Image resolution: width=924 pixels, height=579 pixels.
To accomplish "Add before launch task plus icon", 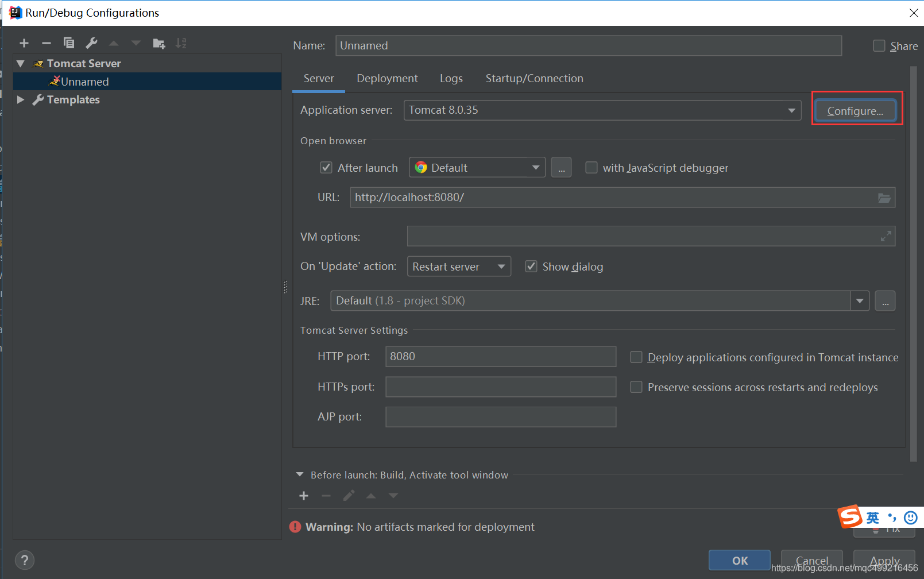I will [x=304, y=496].
